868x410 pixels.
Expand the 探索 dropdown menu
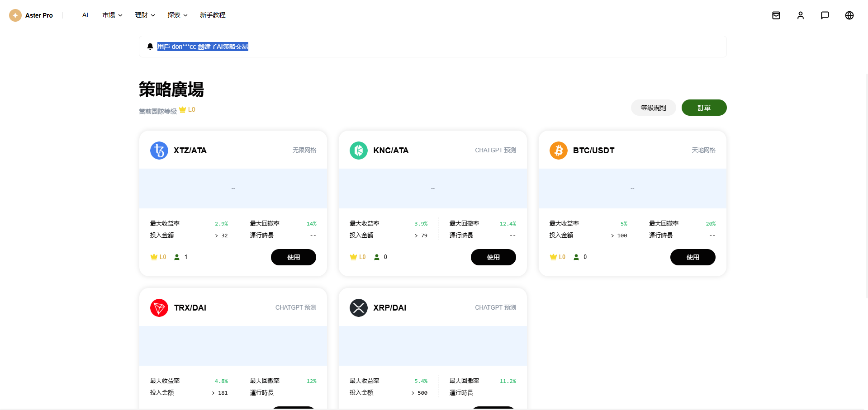[x=177, y=15]
